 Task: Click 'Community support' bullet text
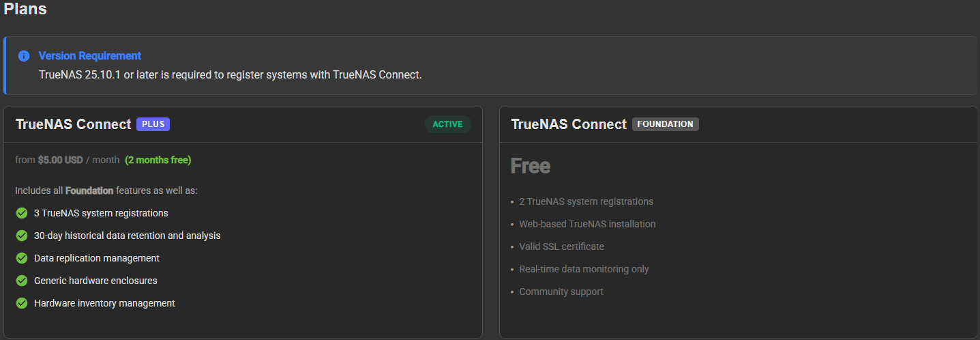coord(561,292)
